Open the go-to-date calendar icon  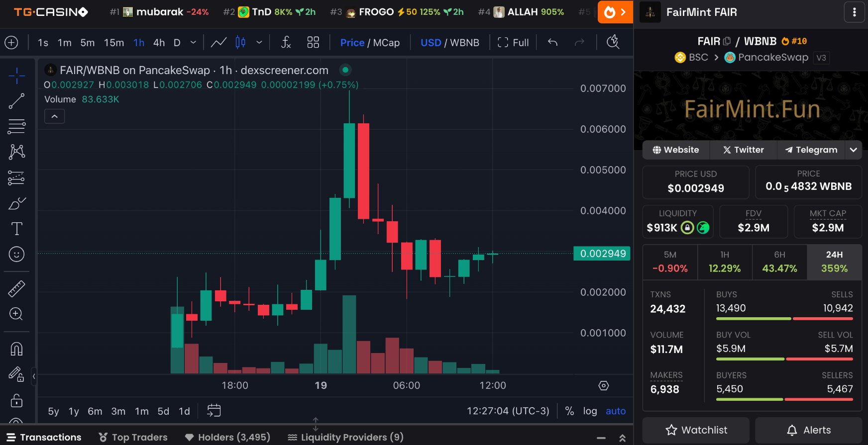[x=214, y=411]
